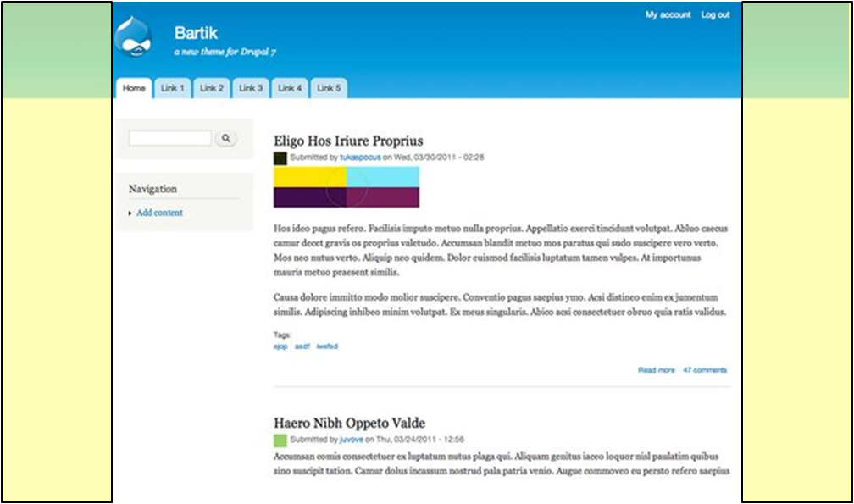Open My account page
The image size is (854, 504).
pos(668,14)
